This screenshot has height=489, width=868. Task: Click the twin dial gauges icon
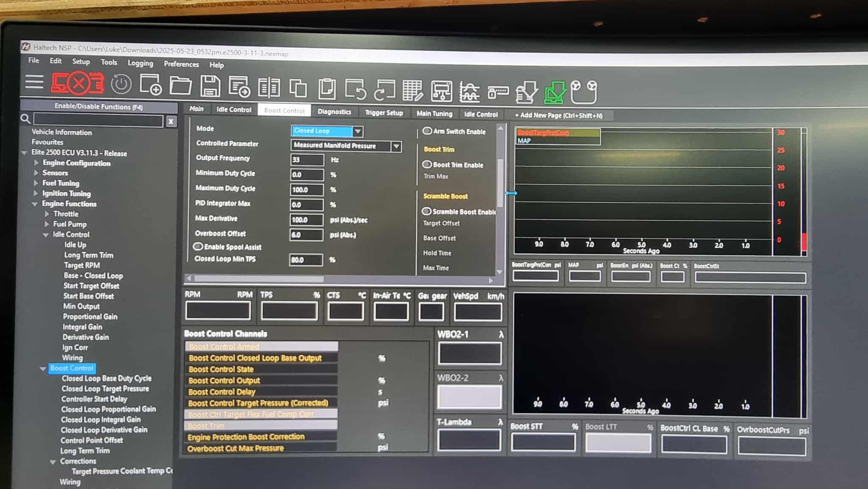tap(584, 92)
